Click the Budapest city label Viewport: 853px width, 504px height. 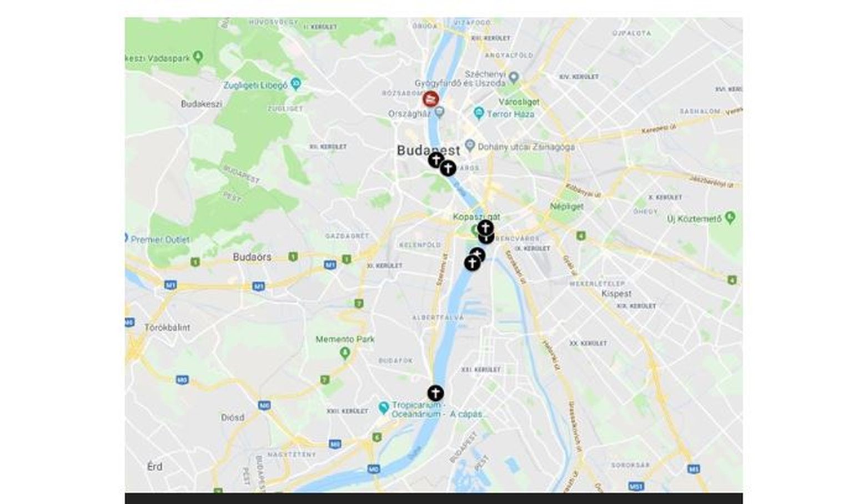tap(428, 150)
